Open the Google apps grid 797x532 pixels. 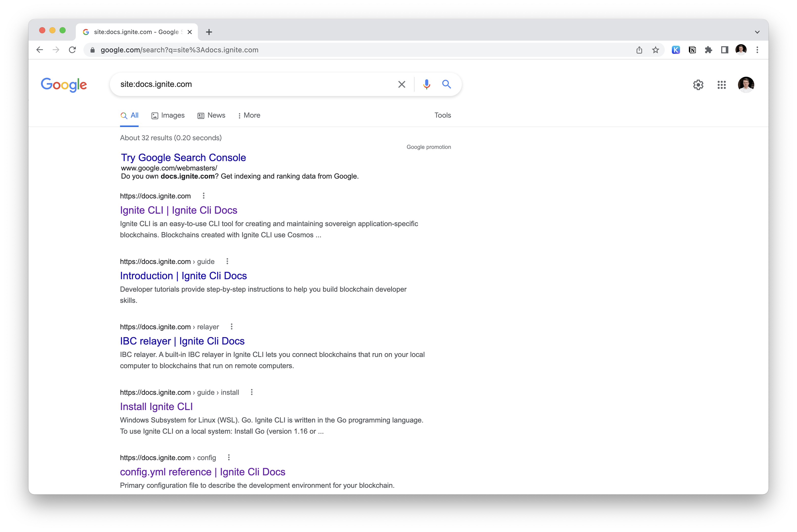point(721,85)
